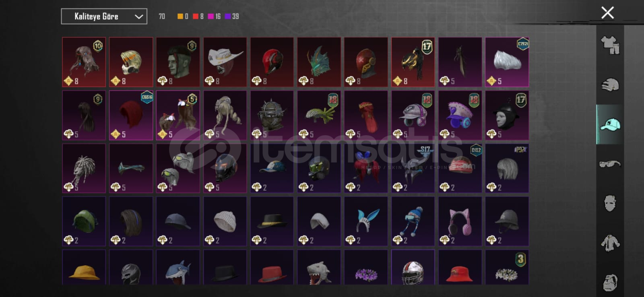The height and width of the screenshot is (297, 644).
Task: Select the jacket category icon
Action: coord(610,243)
